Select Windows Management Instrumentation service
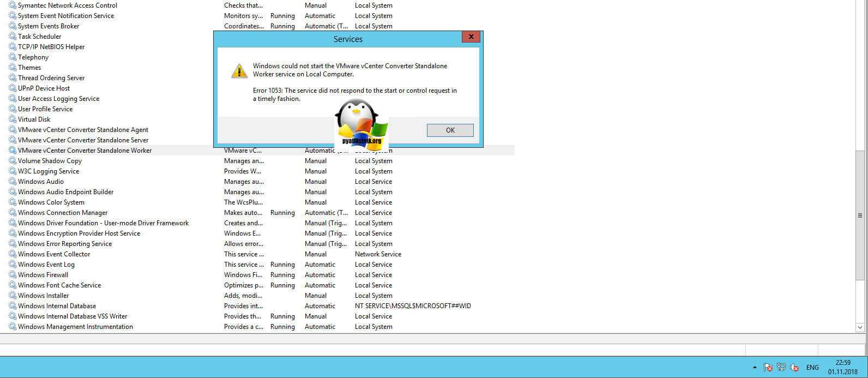Screen dimensions: 868x378 click(75, 327)
